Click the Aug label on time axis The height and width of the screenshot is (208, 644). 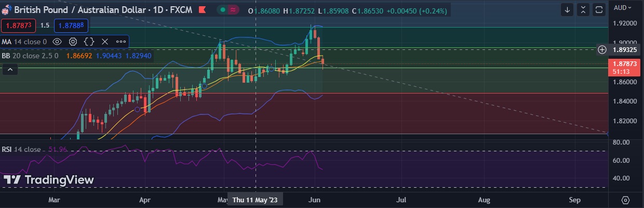[484, 200]
